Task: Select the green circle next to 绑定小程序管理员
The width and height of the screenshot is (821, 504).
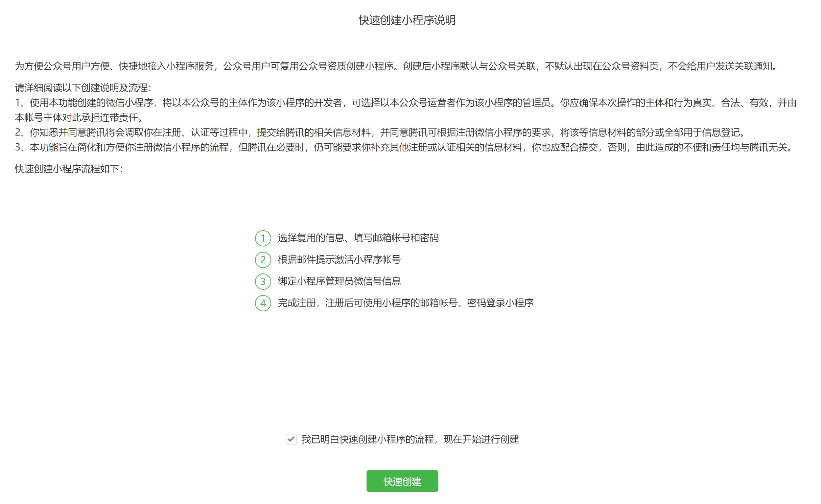Action: pyautogui.click(x=263, y=281)
